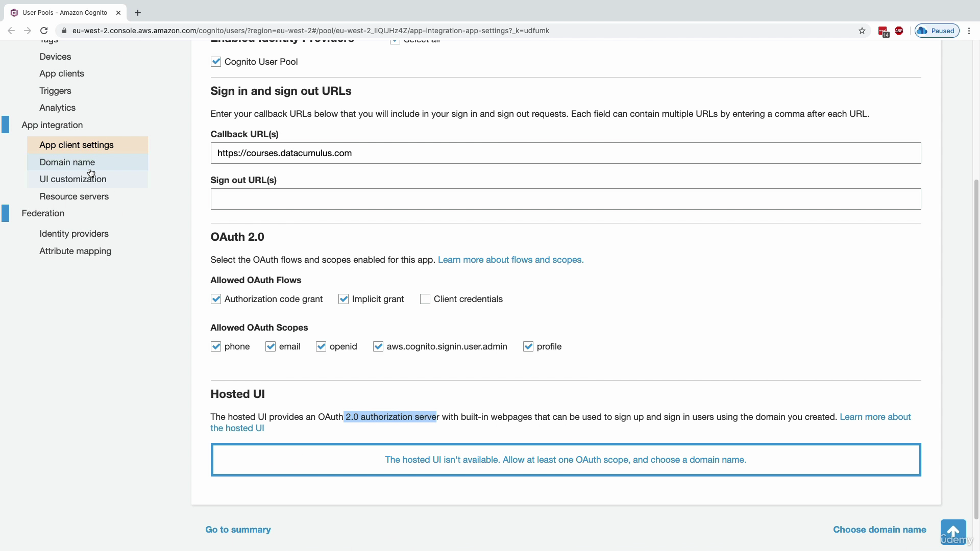Click the Callback URL(s) input field
Screen dimensions: 980x551
tap(566, 153)
